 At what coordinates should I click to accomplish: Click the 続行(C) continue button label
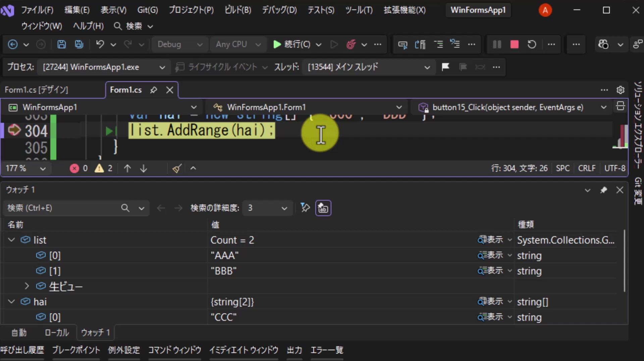pos(297,44)
